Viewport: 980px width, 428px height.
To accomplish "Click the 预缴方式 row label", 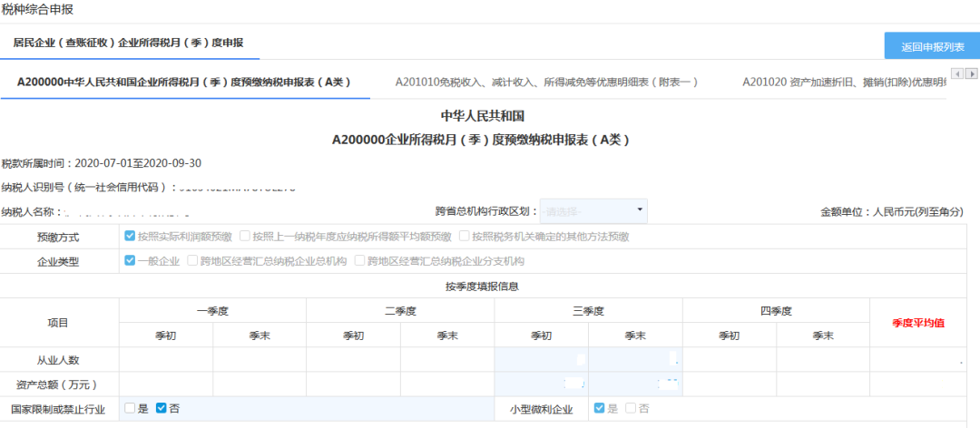I will (x=58, y=238).
